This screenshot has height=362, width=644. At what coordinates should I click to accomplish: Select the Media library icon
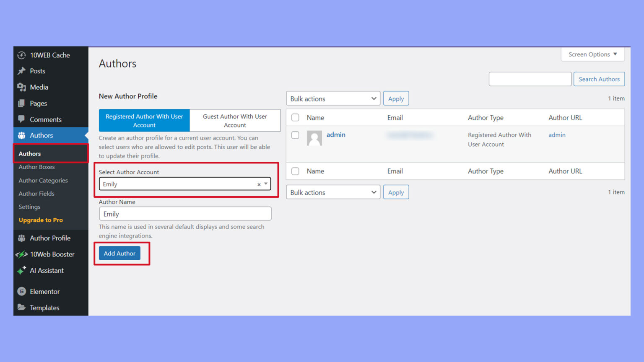(23, 87)
